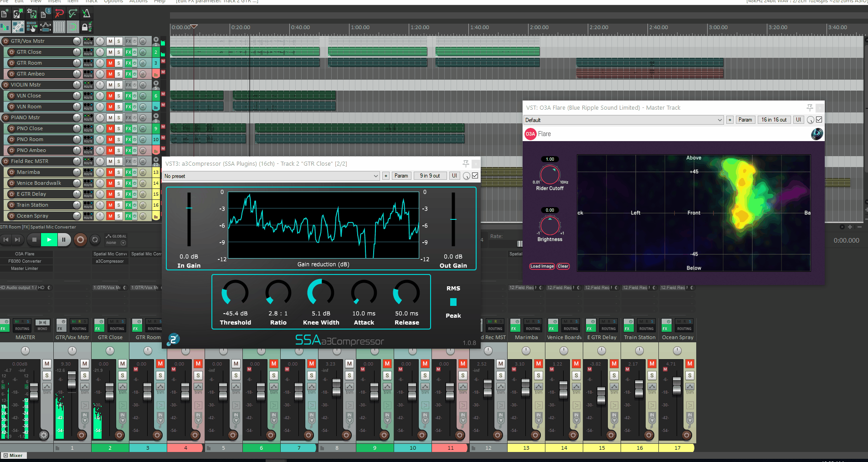The width and height of the screenshot is (868, 462).
Task: Click Param button in a3Compressor window
Action: coord(401,176)
